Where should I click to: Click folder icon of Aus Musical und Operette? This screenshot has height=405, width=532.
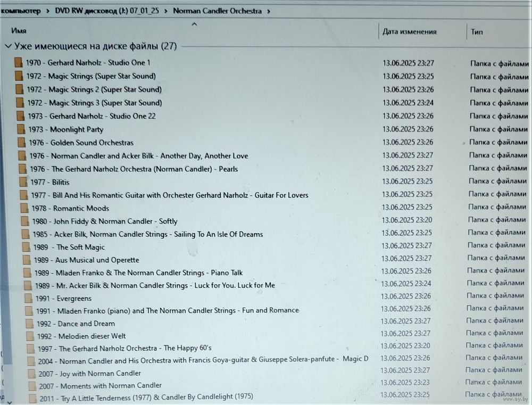[x=27, y=260]
